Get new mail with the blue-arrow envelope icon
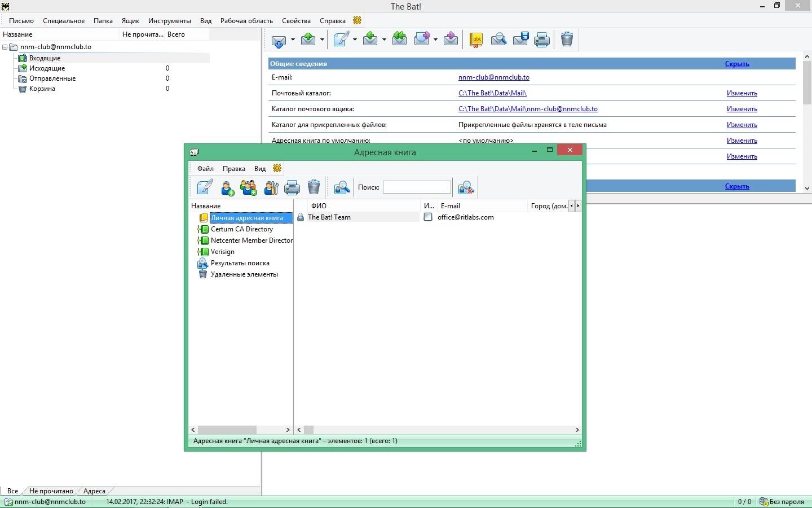Screen dimensions: 812x508 [x=279, y=40]
